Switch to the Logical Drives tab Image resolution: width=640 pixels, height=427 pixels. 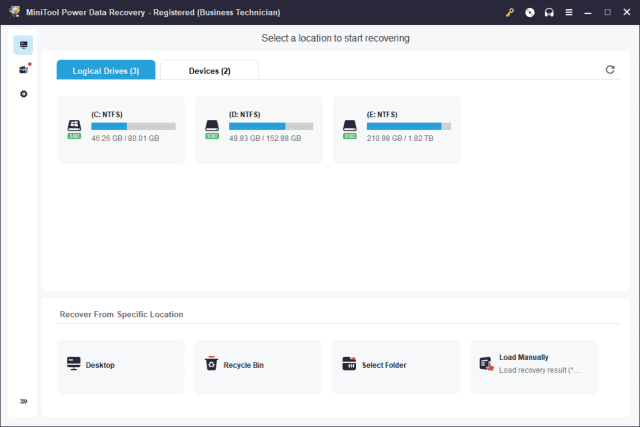(106, 70)
